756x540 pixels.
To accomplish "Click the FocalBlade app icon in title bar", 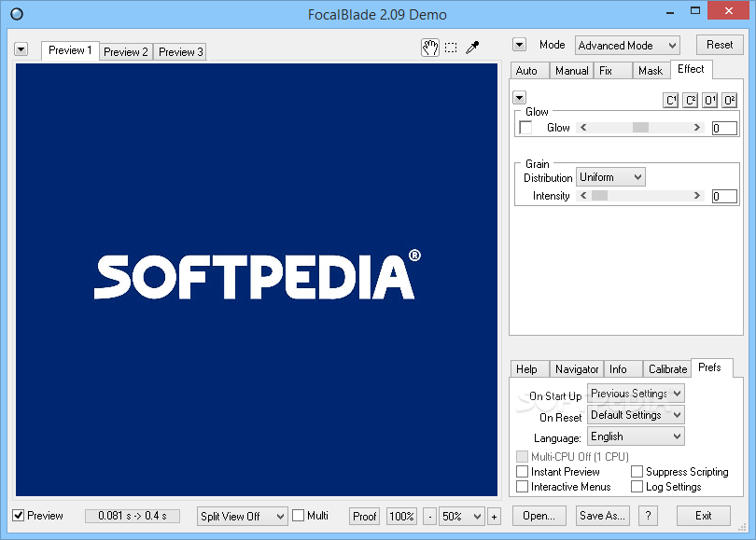I will [17, 14].
